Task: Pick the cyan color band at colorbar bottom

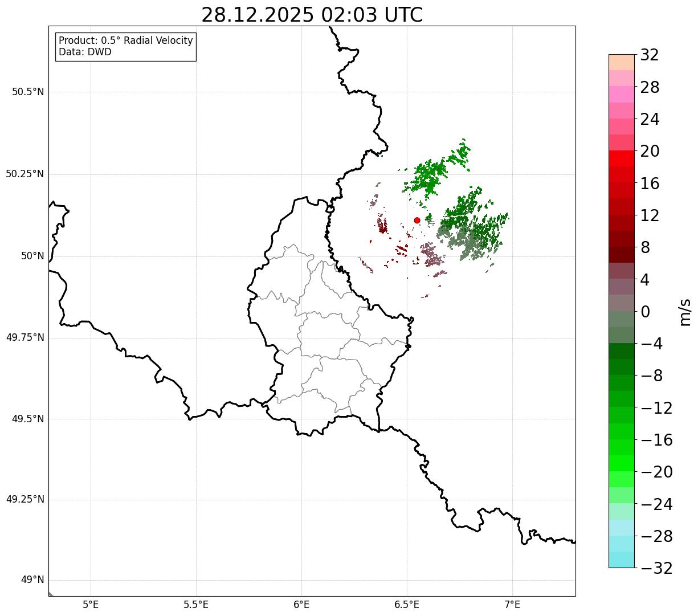Action: (622, 560)
